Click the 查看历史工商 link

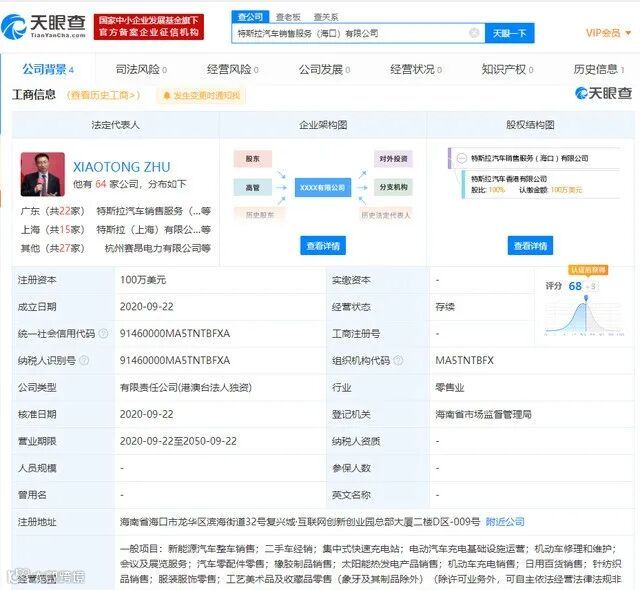click(103, 95)
